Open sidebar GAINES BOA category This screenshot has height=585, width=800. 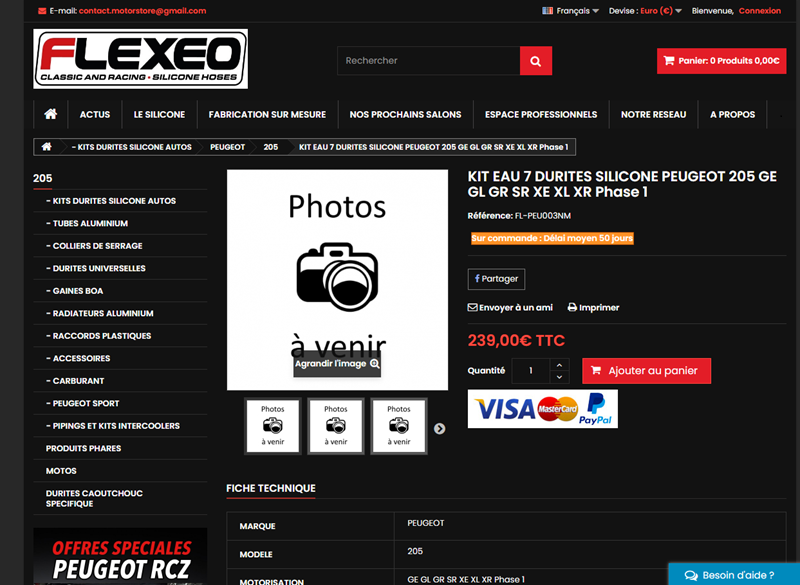tap(74, 291)
